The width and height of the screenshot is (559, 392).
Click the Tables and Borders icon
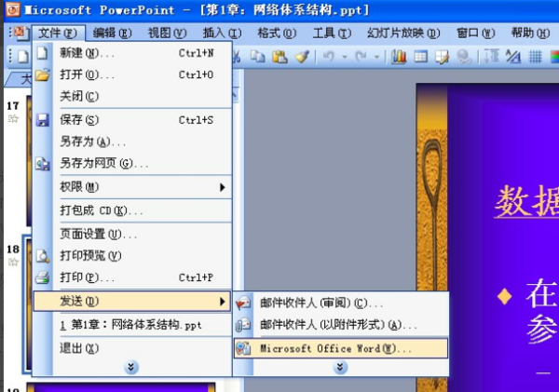coord(442,57)
